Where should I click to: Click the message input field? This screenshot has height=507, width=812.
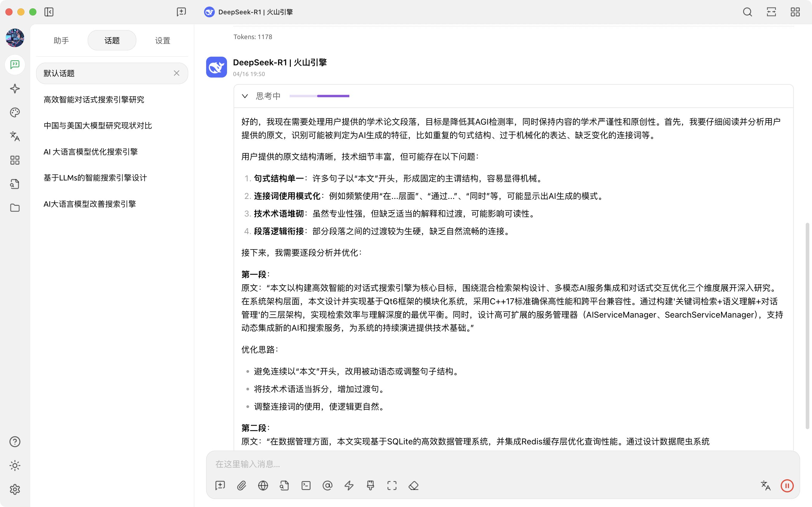(503, 464)
